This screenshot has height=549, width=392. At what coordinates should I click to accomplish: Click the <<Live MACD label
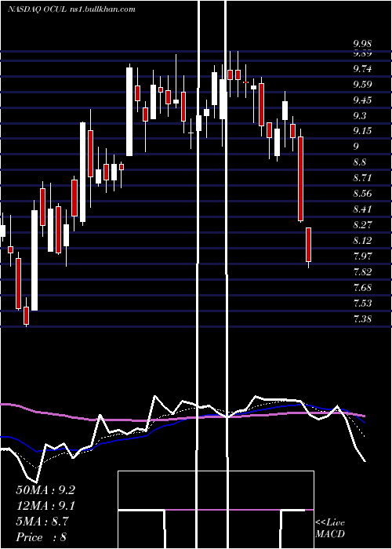tap(330, 528)
